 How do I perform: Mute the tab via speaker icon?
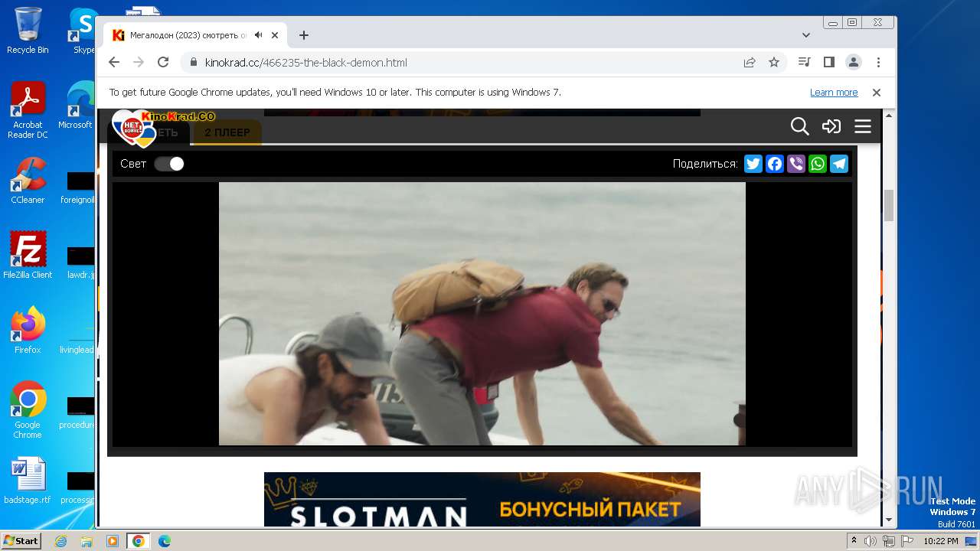259,35
